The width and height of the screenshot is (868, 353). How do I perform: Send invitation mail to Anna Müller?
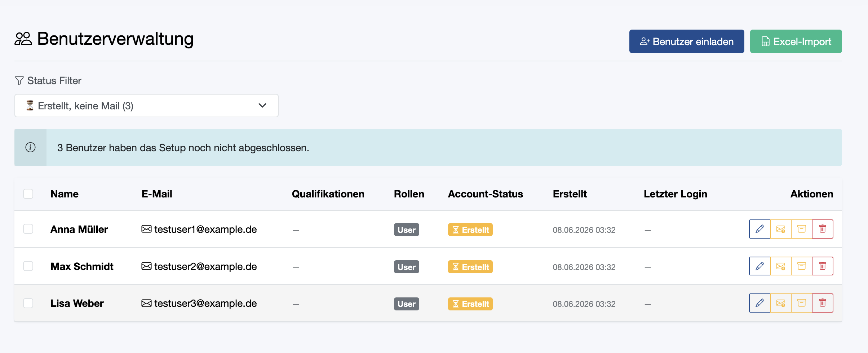pyautogui.click(x=780, y=229)
